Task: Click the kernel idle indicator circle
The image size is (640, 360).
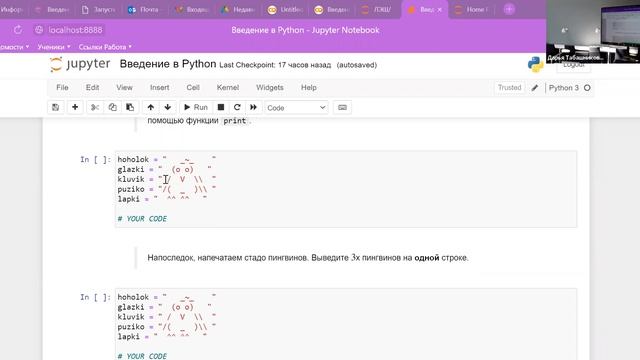Action: [587, 88]
